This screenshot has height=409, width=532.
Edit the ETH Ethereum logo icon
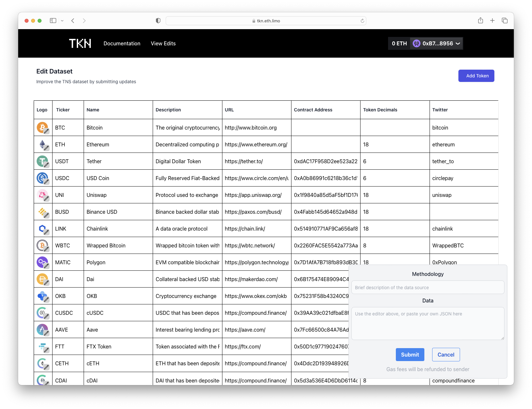coord(47,148)
